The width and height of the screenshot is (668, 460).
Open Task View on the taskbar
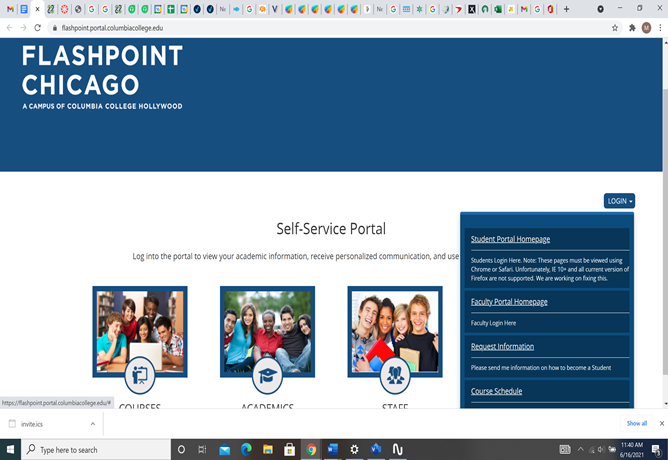[x=202, y=450]
